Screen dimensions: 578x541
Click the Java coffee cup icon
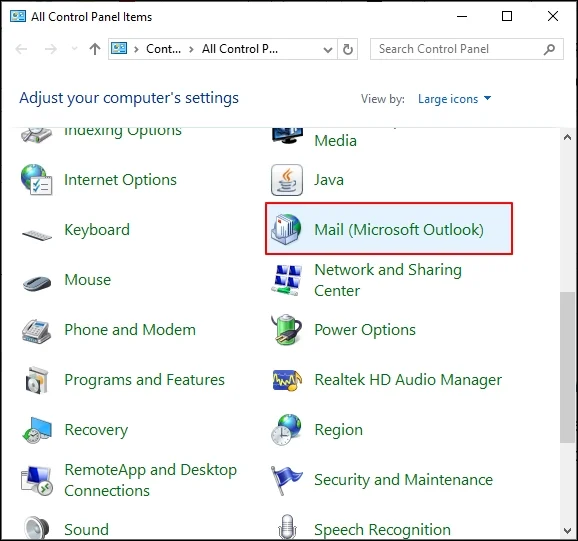pos(287,180)
